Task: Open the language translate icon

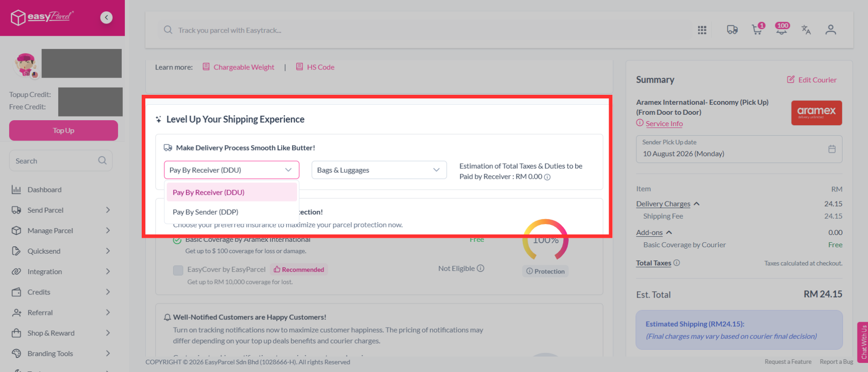Action: [806, 30]
